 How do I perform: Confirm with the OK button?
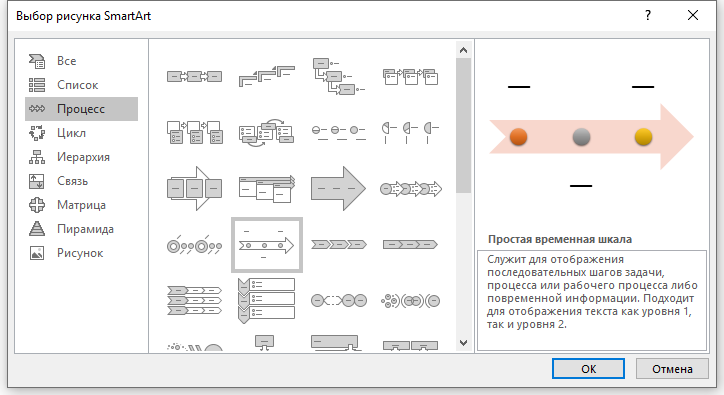(x=588, y=369)
